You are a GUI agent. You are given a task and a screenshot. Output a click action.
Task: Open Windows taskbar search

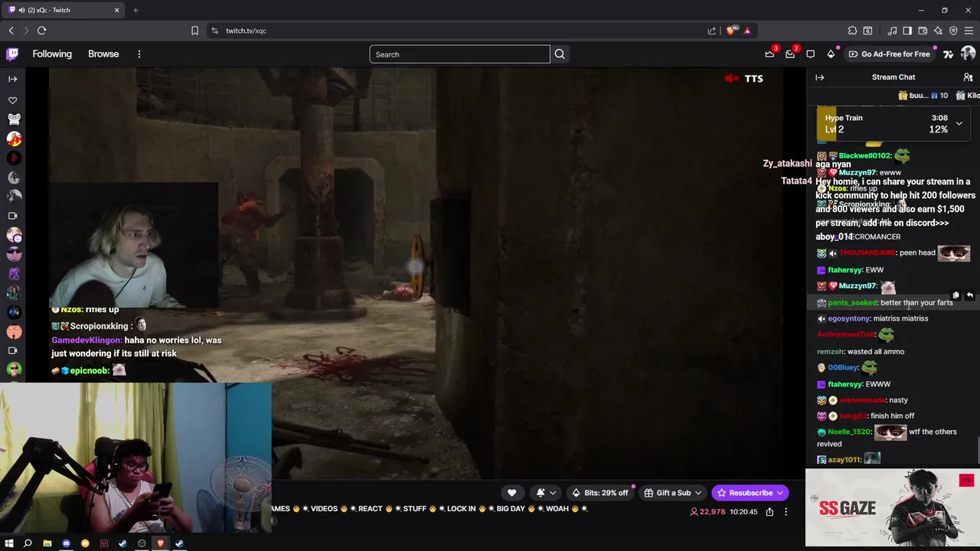(28, 543)
